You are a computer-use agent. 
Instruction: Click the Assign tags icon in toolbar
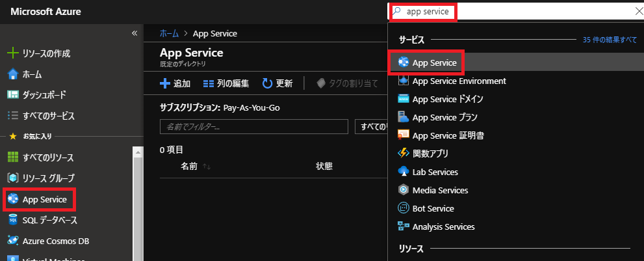pyautogui.click(x=321, y=83)
